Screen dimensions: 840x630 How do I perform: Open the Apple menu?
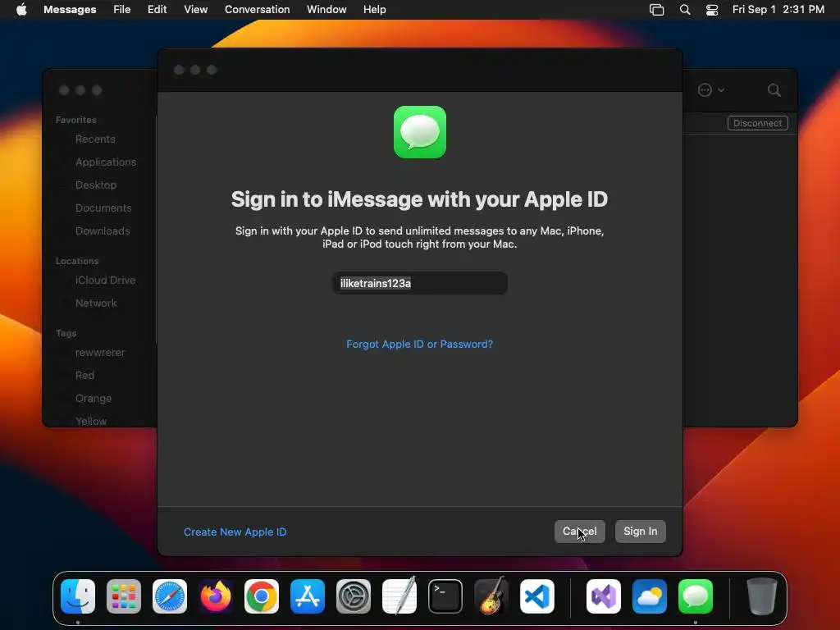coord(21,9)
